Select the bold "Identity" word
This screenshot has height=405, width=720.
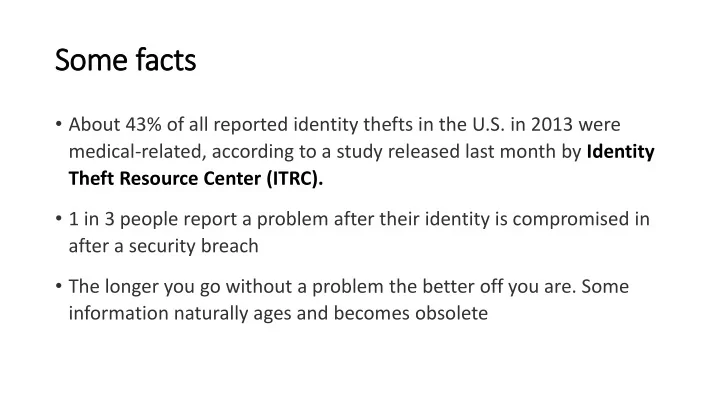620,152
